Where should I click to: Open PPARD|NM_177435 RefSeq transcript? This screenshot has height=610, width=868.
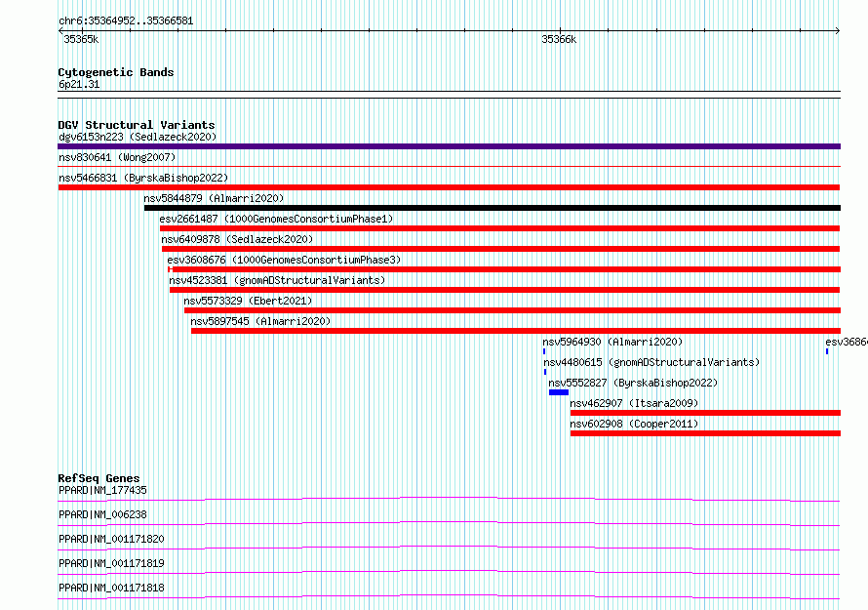click(x=103, y=490)
